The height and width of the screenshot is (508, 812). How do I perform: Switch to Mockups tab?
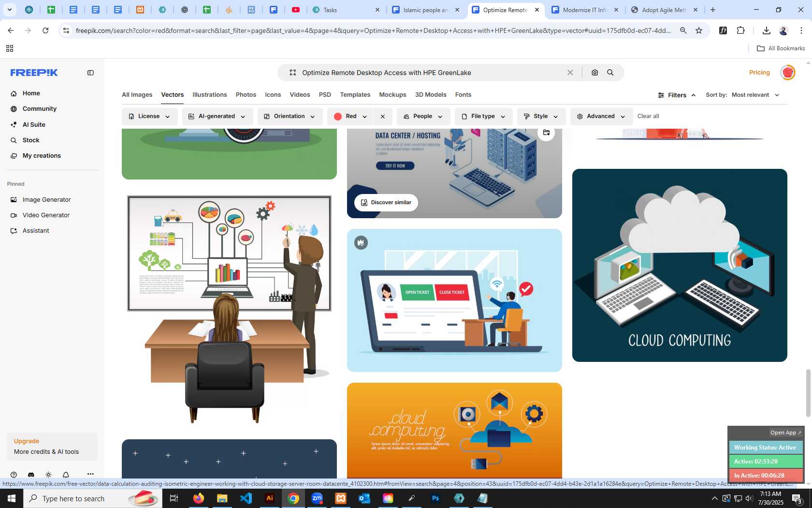click(392, 95)
